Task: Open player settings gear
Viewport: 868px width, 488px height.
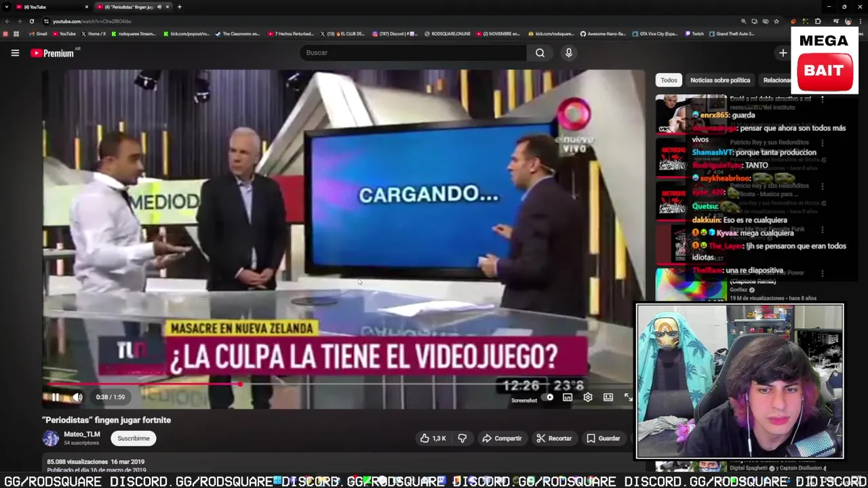Action: coord(588,397)
